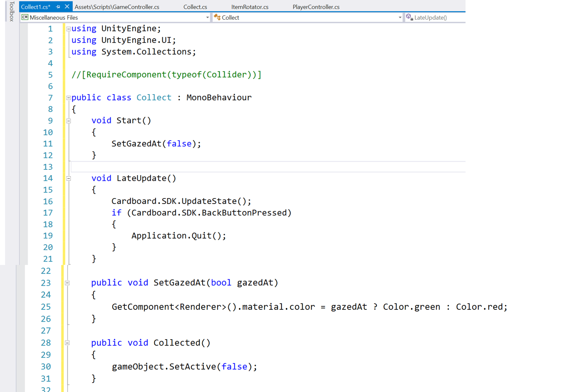Screen dimensions: 578x392
Task: Click the class icon beside Collect
Action: (217, 17)
